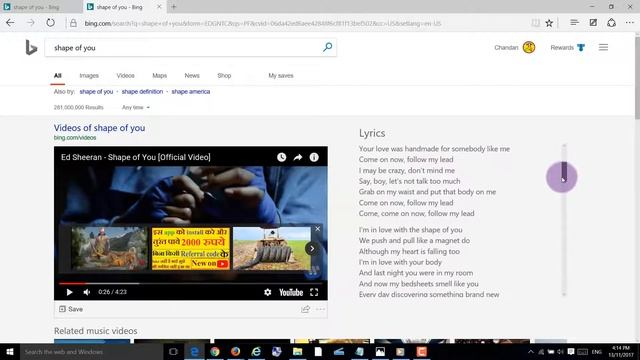Refresh the page with reload icon

(x=50, y=23)
